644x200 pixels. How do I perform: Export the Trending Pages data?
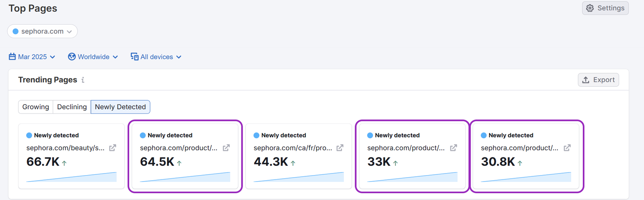click(598, 80)
